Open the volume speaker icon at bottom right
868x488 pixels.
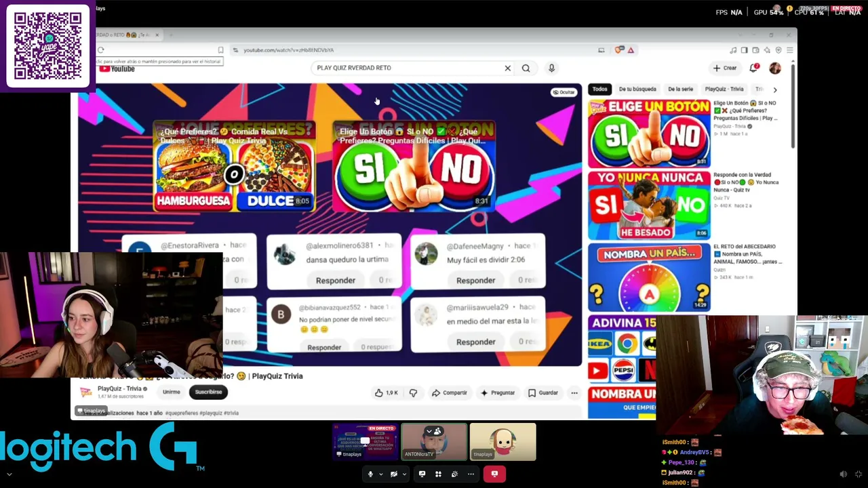843,474
